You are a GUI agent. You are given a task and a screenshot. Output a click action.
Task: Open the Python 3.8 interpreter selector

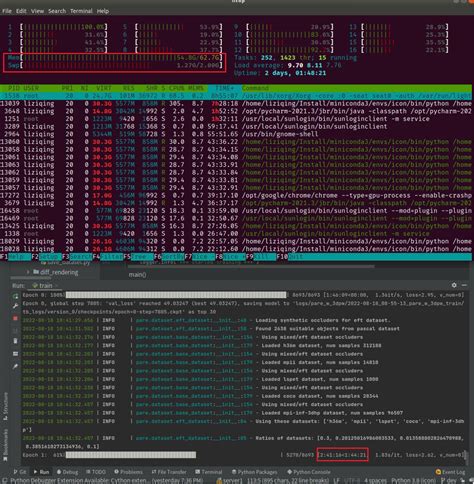[x=413, y=481]
